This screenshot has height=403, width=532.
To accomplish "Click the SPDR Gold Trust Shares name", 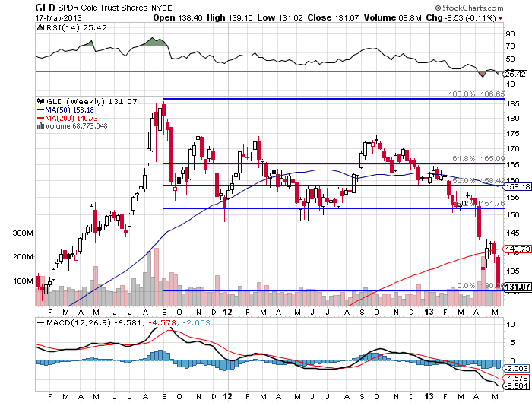I will 103,8.
